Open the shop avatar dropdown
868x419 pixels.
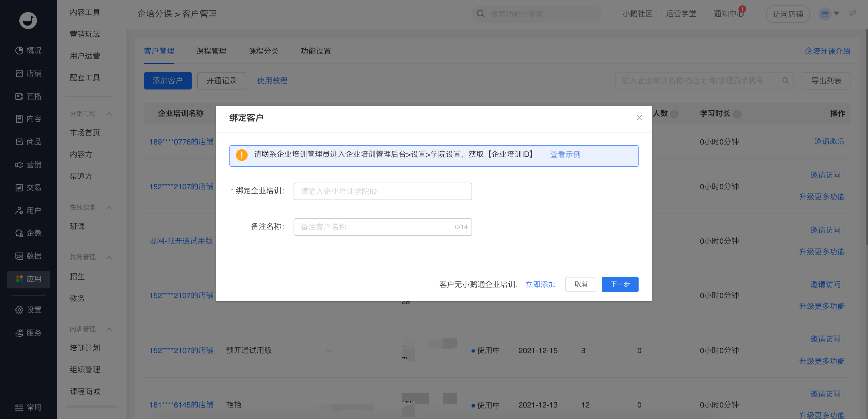click(829, 14)
